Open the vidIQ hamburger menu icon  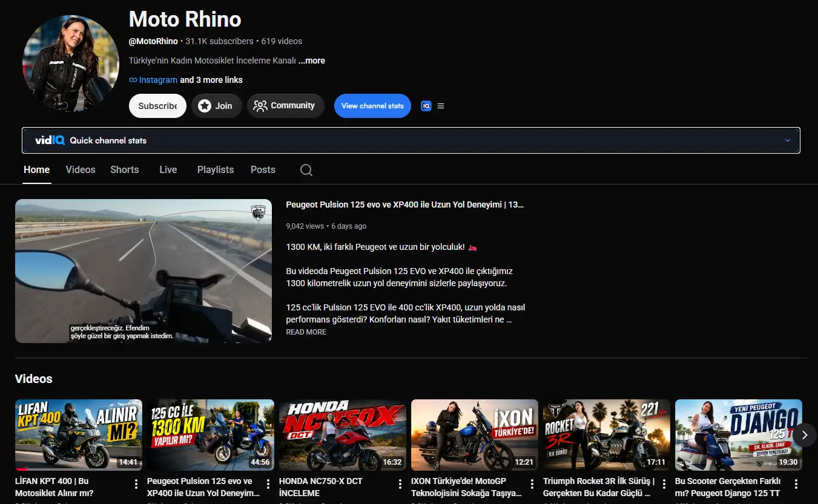441,106
